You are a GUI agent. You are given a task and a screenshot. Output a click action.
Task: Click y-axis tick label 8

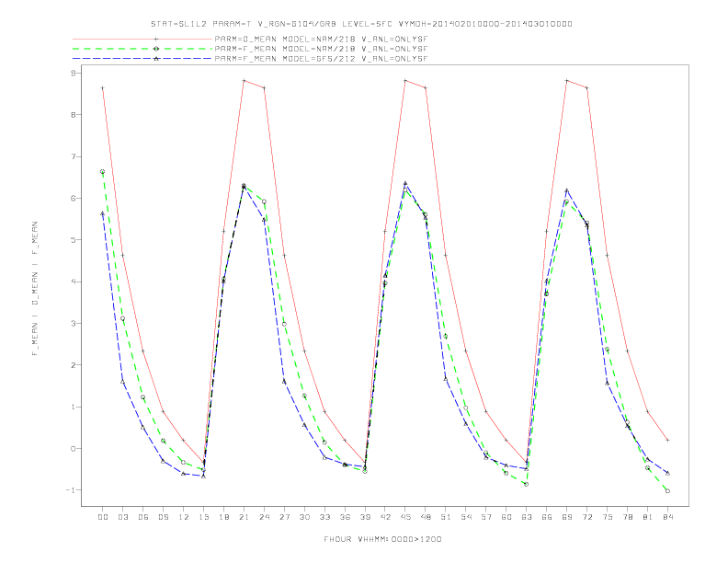pos(73,115)
